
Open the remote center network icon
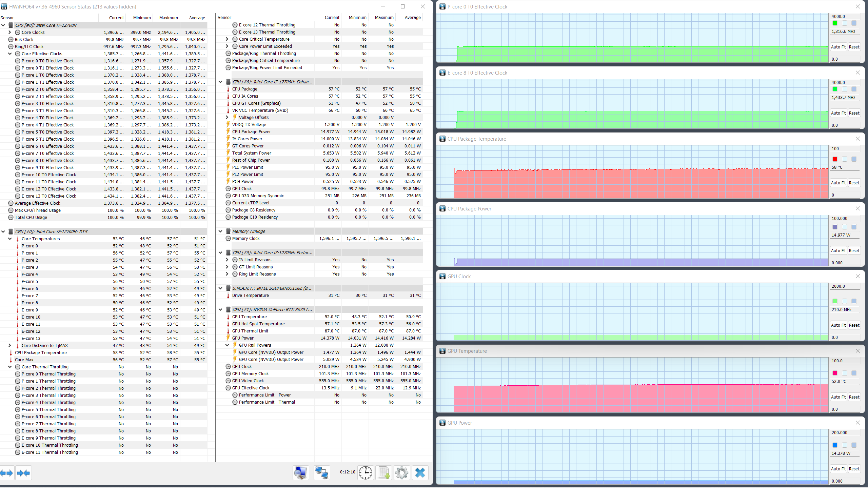321,472
